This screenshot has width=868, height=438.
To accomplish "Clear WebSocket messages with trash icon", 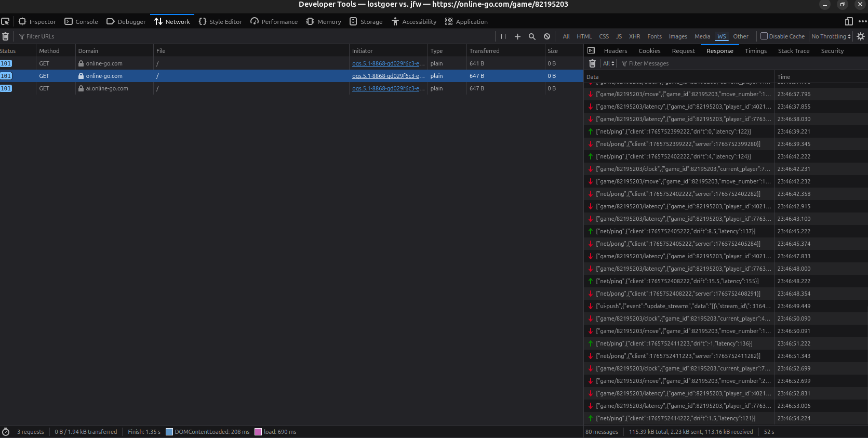I will pos(592,63).
